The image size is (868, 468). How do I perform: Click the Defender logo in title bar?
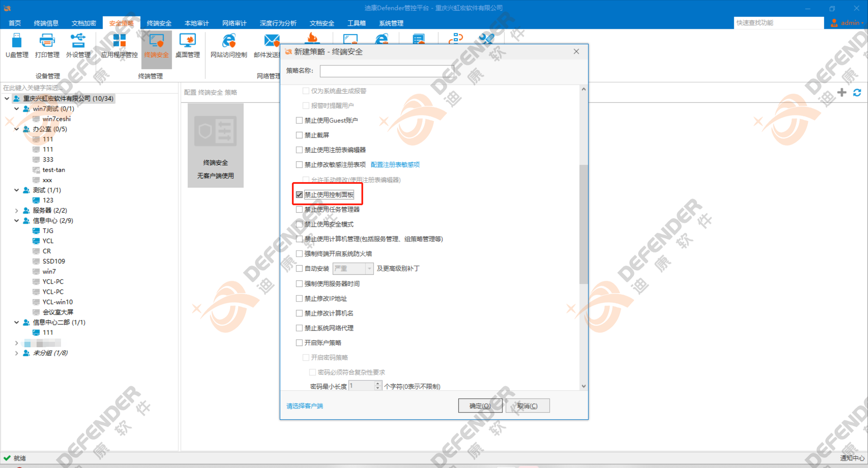click(x=7, y=8)
